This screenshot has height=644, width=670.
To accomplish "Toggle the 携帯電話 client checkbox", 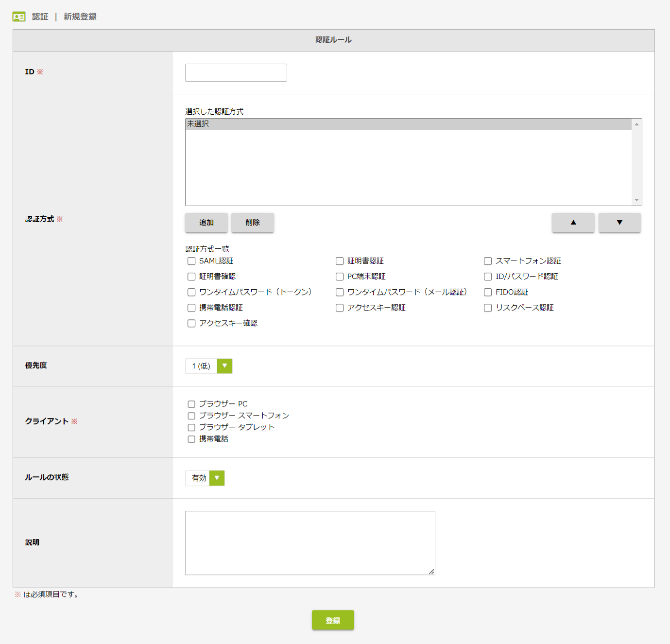I will [x=191, y=439].
